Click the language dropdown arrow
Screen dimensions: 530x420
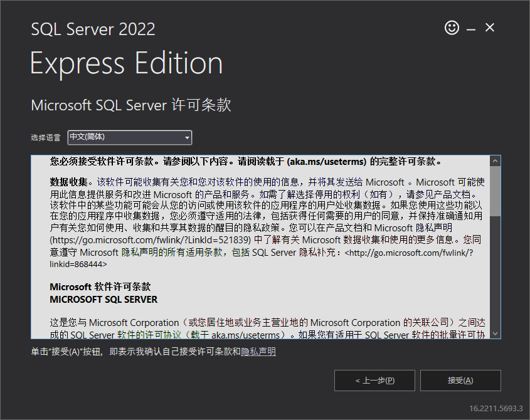tap(187, 138)
